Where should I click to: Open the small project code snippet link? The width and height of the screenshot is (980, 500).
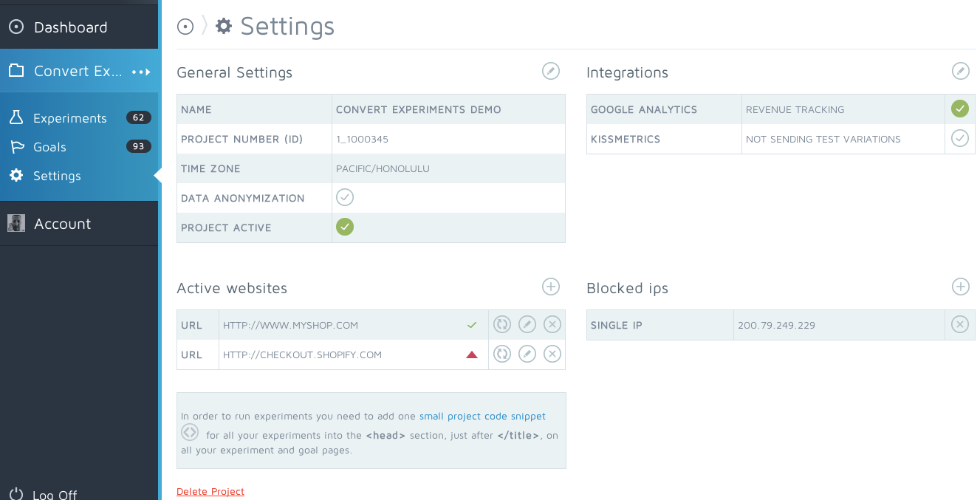pos(482,417)
